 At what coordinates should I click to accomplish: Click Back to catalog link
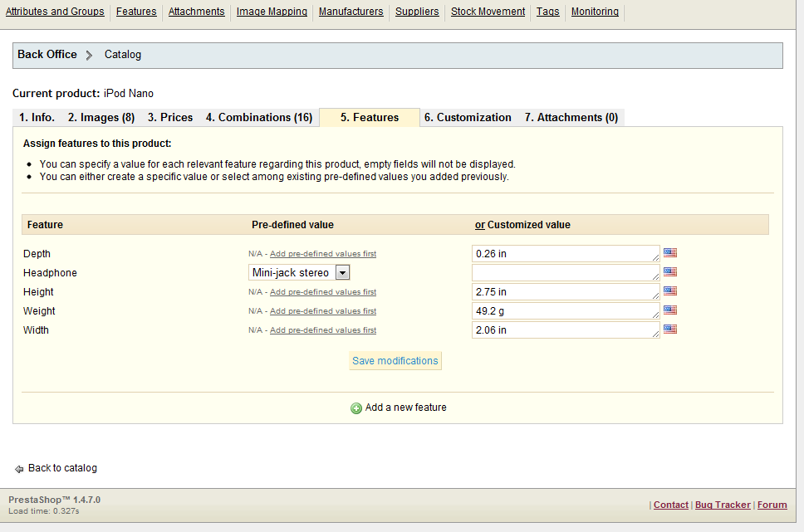(62, 468)
